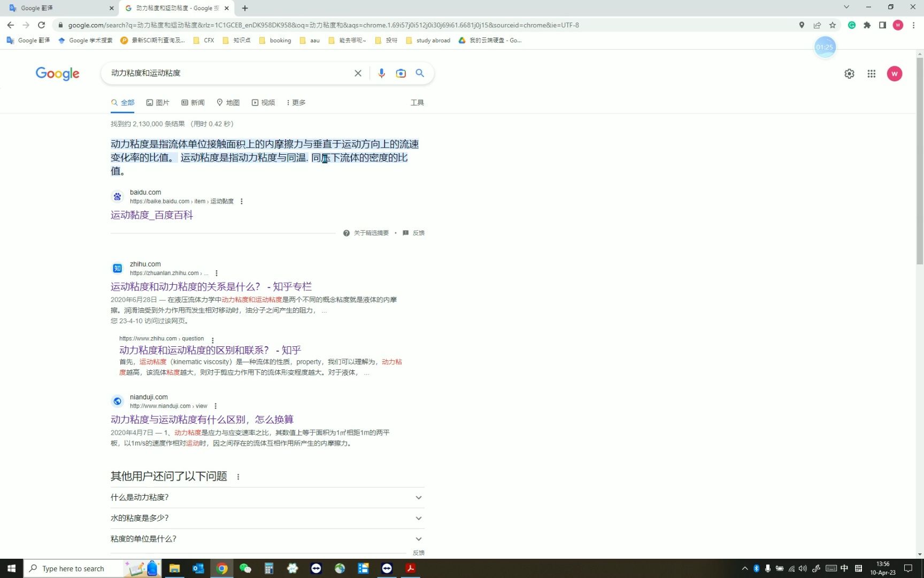
Task: Open 动力粘度与运动粘度有什么区别 link
Action: point(202,420)
